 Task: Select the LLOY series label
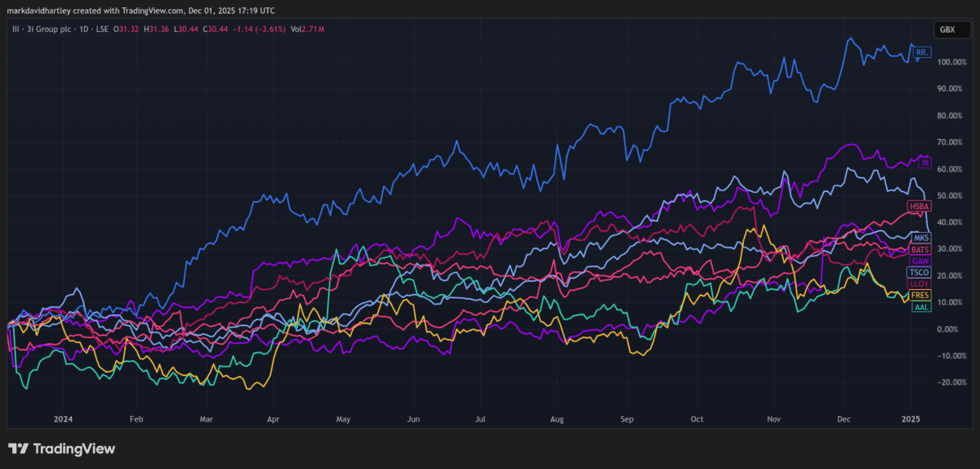pos(920,283)
